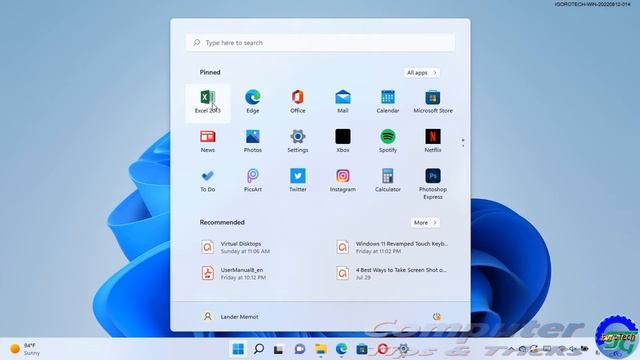The height and width of the screenshot is (360, 640).
Task: Open 4 Best Ways to Take Screen Shot document
Action: [393, 273]
